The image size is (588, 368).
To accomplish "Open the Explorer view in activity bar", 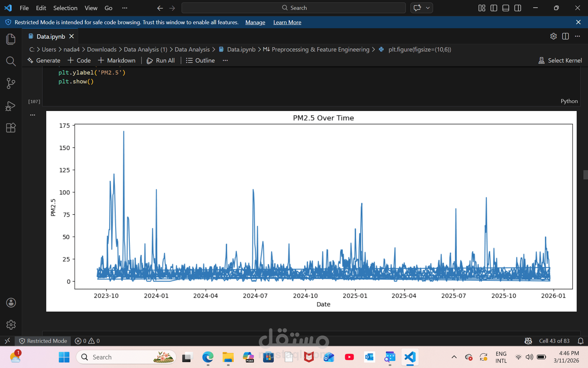I will [11, 39].
